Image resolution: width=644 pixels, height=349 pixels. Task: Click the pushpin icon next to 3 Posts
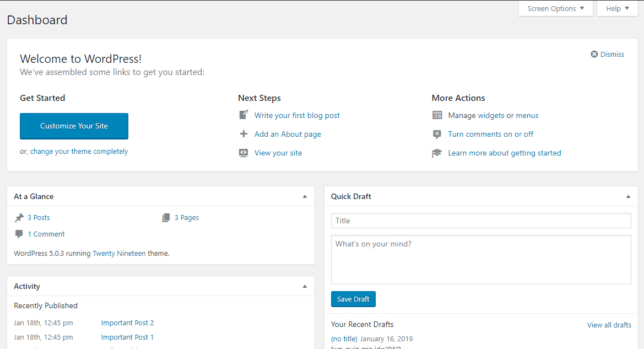(x=19, y=217)
